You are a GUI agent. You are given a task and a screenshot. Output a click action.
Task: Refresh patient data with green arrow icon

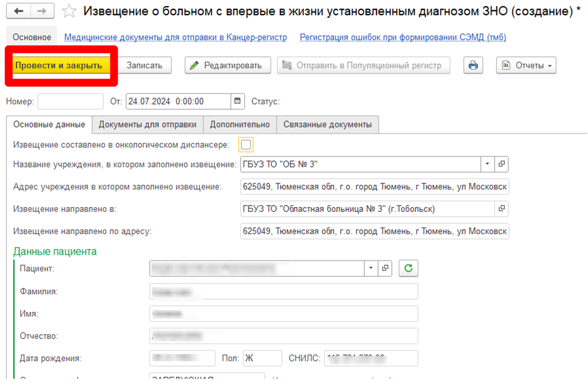[408, 268]
